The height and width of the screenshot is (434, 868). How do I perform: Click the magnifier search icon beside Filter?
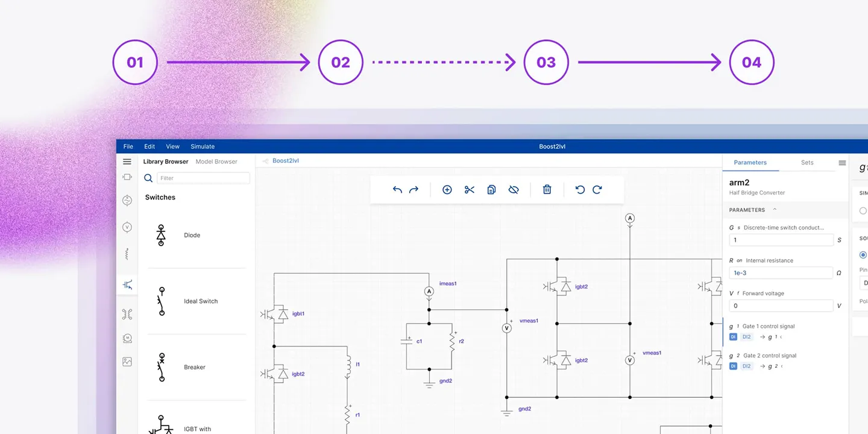click(148, 178)
